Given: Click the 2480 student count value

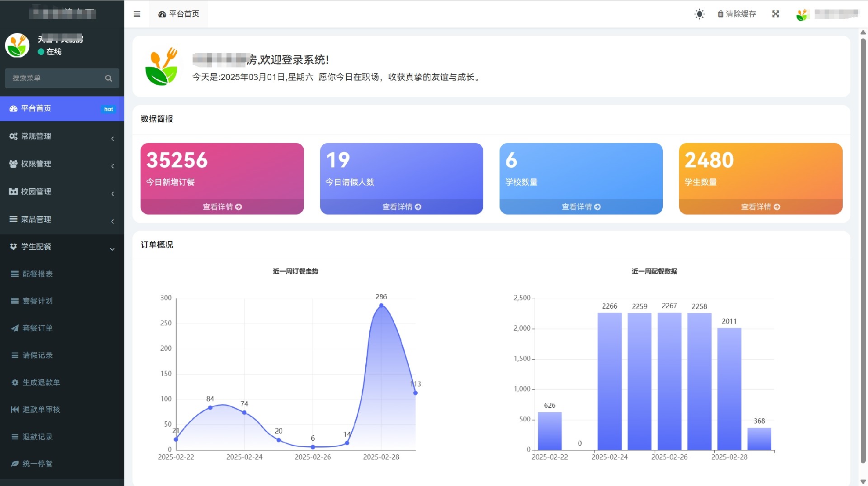Looking at the screenshot, I should pos(709,160).
